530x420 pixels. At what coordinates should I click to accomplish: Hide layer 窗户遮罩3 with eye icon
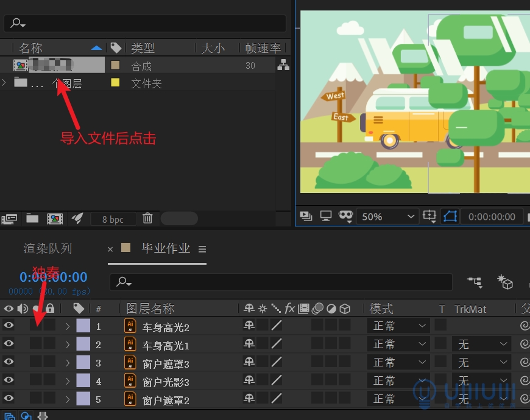(x=9, y=362)
